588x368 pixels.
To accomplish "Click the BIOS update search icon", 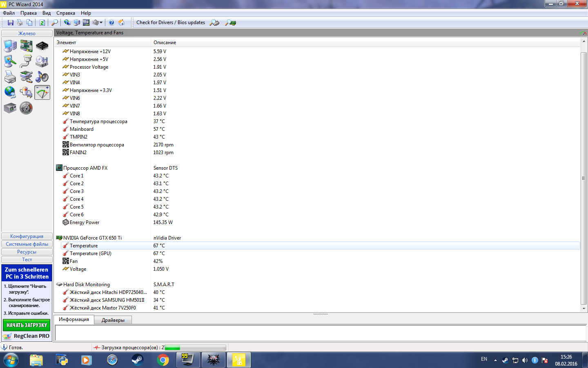I will (x=231, y=22).
